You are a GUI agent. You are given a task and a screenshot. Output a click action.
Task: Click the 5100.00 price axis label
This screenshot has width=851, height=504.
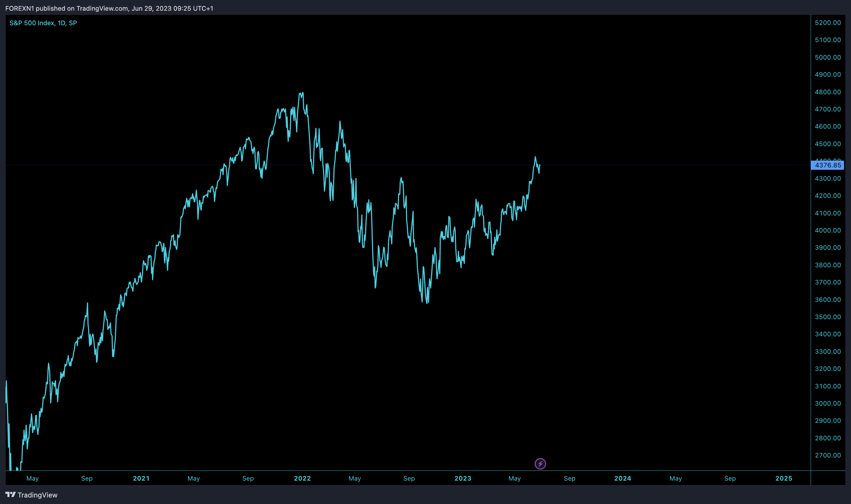(x=828, y=40)
